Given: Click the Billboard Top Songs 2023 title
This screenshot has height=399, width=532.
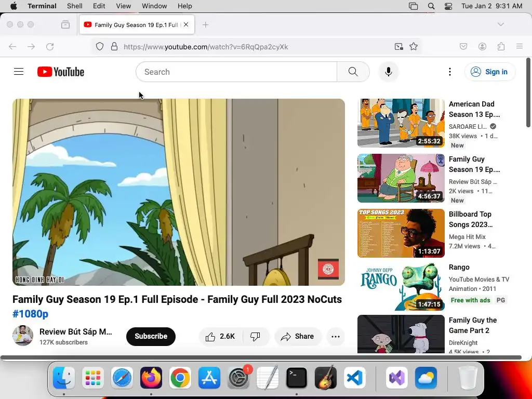Looking at the screenshot, I should (471, 219).
